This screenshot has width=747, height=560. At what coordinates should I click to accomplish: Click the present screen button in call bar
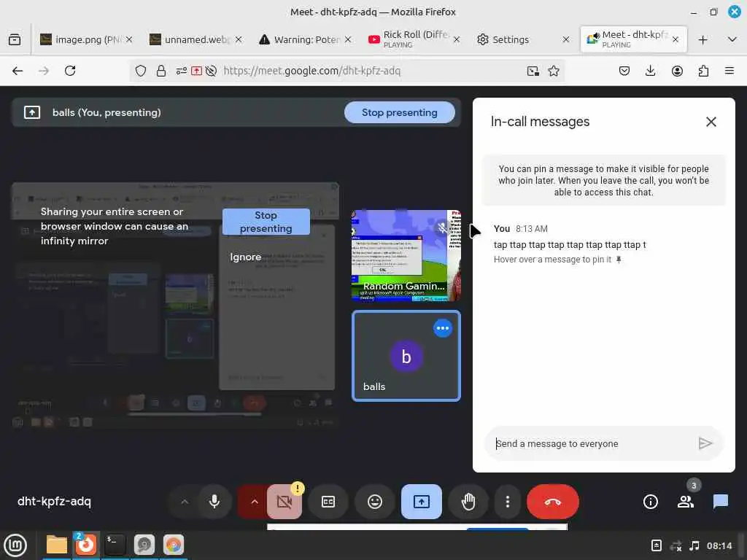422,502
